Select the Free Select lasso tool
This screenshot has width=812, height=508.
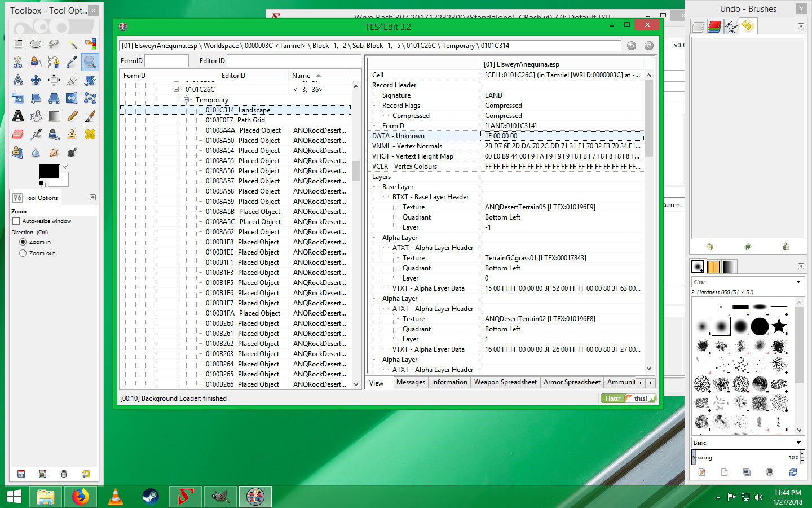[x=54, y=44]
